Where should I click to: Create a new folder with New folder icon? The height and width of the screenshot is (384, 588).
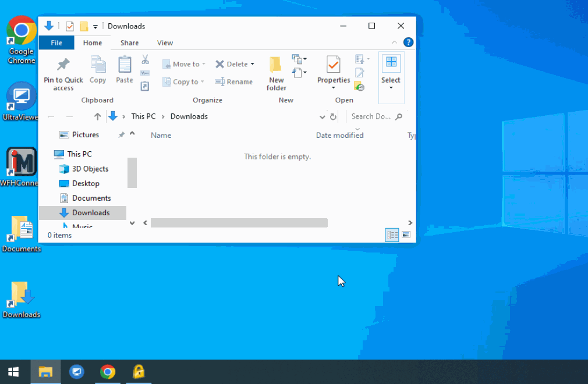276,65
